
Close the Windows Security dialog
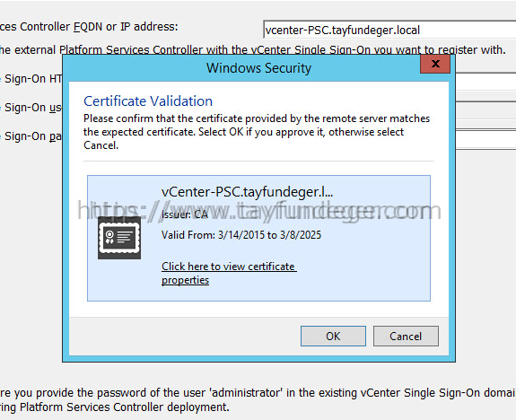coord(435,64)
